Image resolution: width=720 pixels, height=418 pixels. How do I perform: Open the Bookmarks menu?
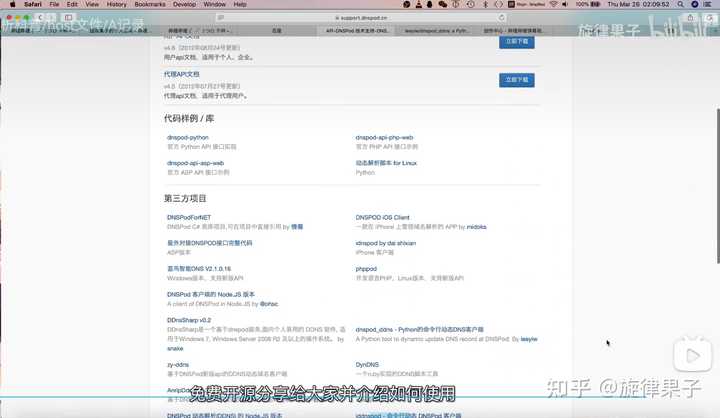[x=150, y=4]
